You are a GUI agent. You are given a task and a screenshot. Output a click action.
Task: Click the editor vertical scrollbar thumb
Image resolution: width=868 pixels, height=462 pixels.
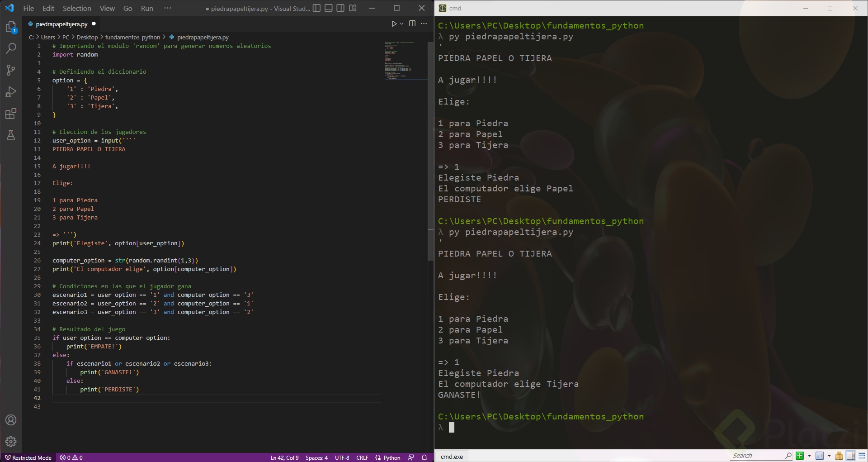430,151
